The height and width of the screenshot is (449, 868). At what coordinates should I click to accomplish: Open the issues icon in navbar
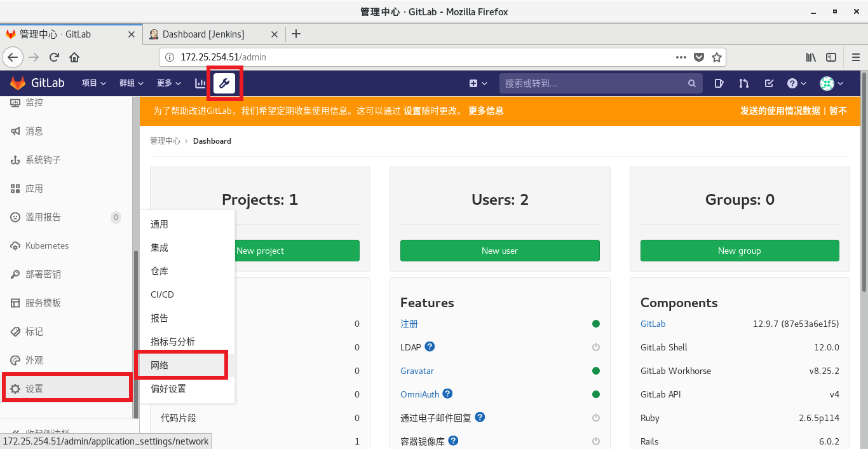(719, 83)
